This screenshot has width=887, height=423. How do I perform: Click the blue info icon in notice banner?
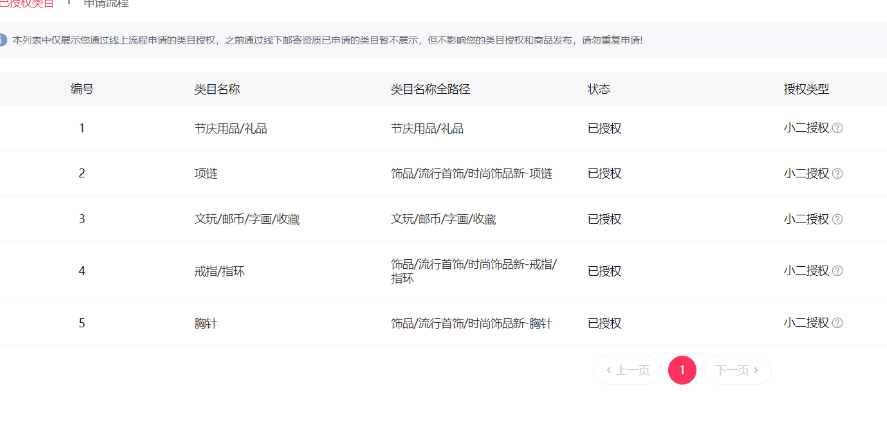3,40
